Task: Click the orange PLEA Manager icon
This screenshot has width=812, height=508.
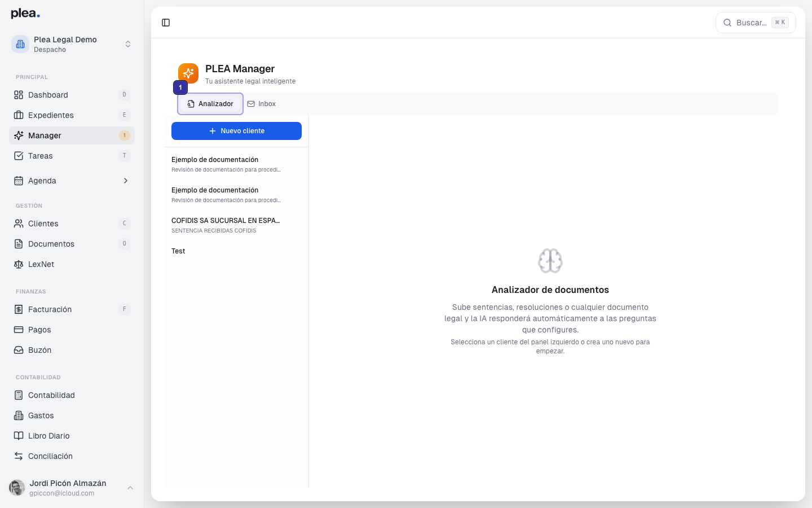Action: tap(188, 73)
